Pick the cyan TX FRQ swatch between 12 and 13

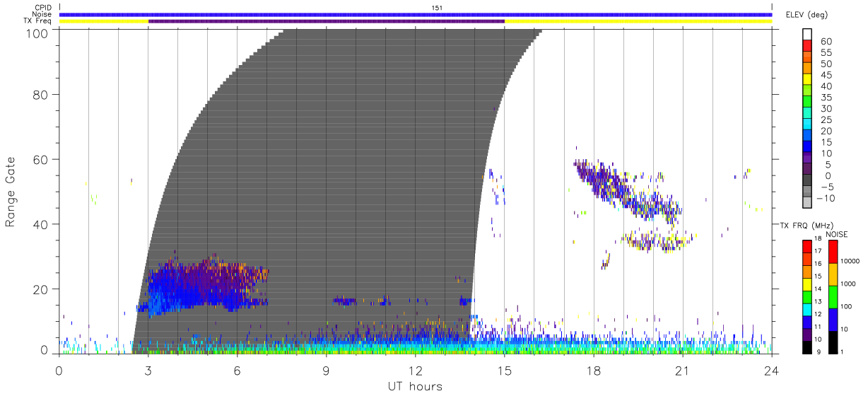tap(807, 309)
